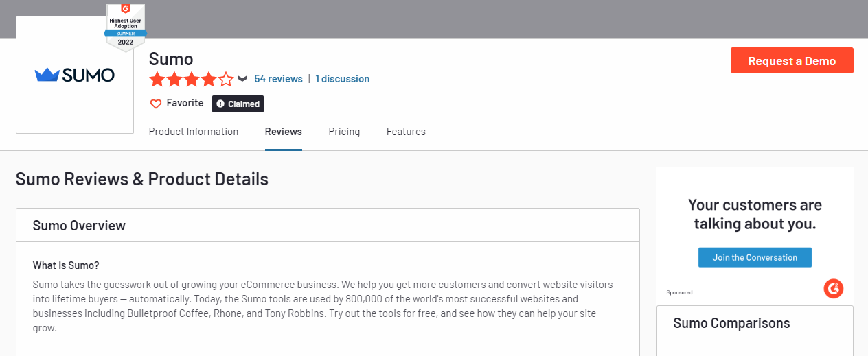Click the What is Sumo? heading

tap(66, 265)
